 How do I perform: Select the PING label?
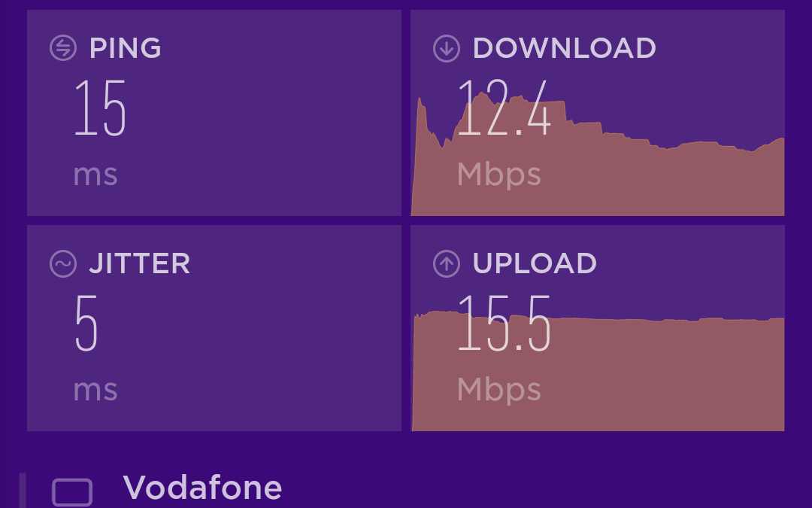coord(126,48)
